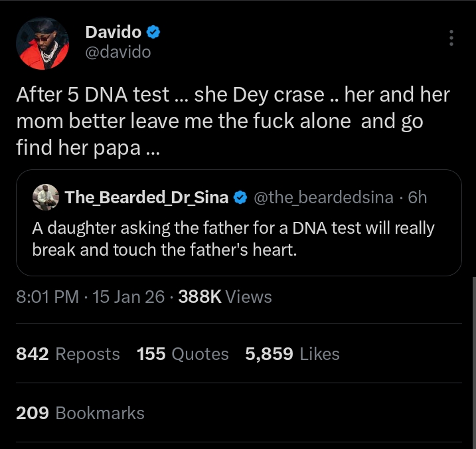Screen dimensions: 476x449
Task: Click the 15 Jan 26 date
Action: tap(129, 296)
